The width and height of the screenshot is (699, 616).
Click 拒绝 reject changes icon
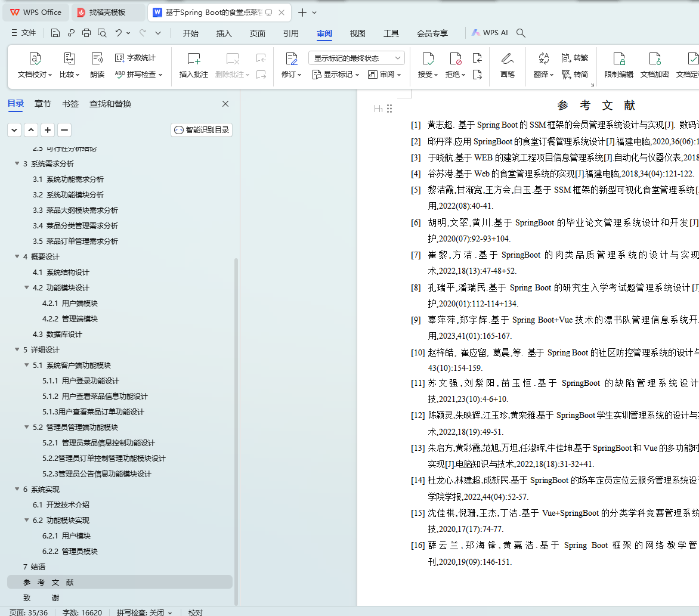click(455, 65)
